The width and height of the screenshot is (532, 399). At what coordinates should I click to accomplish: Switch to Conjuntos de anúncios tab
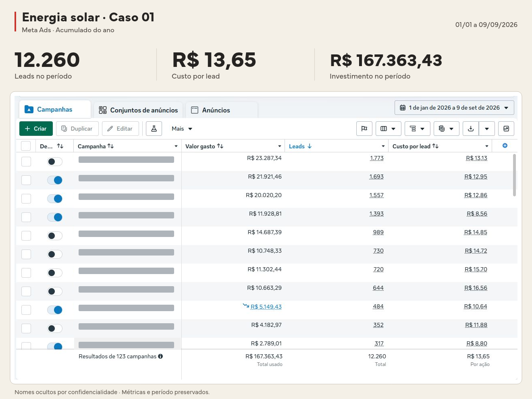138,110
